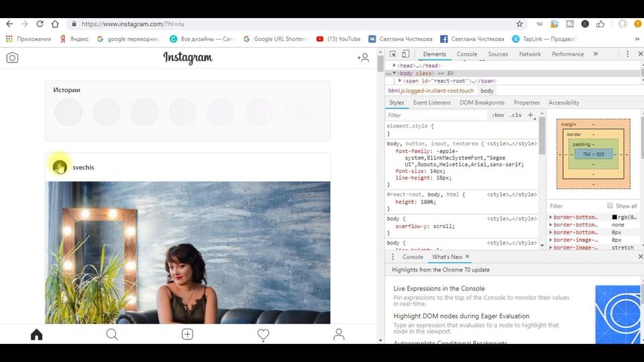The width and height of the screenshot is (644, 362).
Task: Open drawer three-dot menu beside Console
Action: point(392,257)
